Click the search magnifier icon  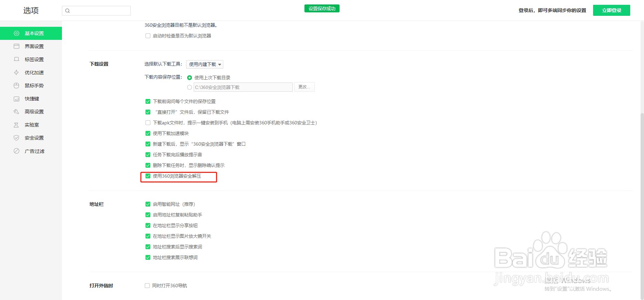click(67, 11)
